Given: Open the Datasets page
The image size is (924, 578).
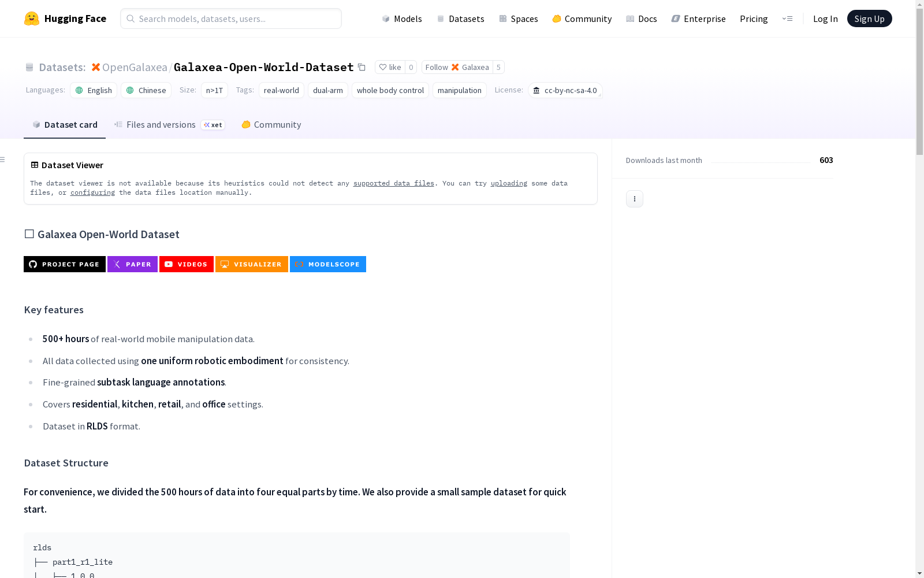Looking at the screenshot, I should (x=460, y=18).
